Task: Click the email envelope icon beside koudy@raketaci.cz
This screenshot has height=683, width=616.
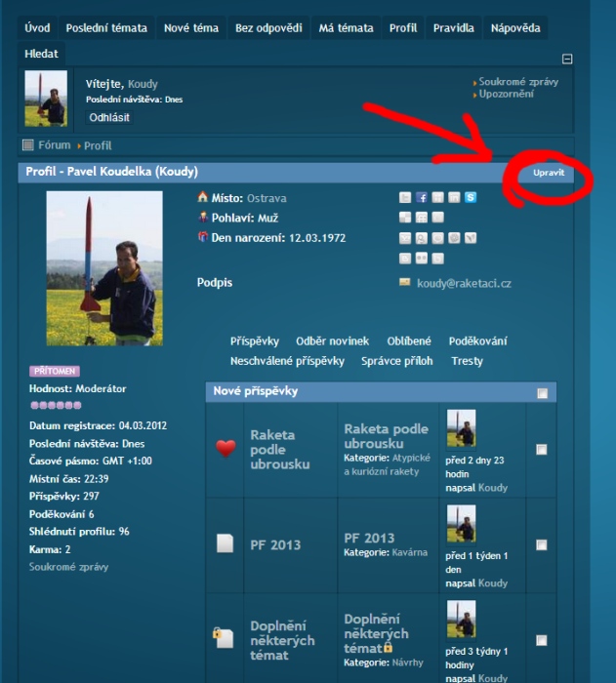Action: click(404, 282)
